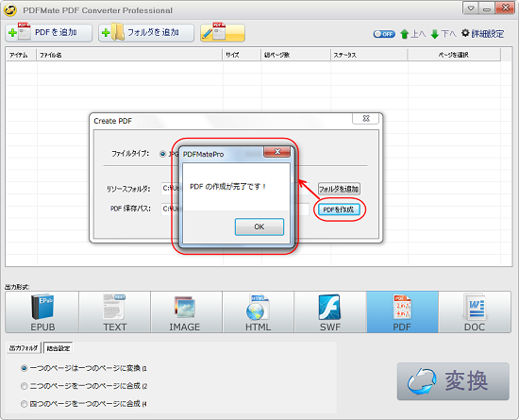Select PDF output format
The image size is (519, 420).
(403, 312)
